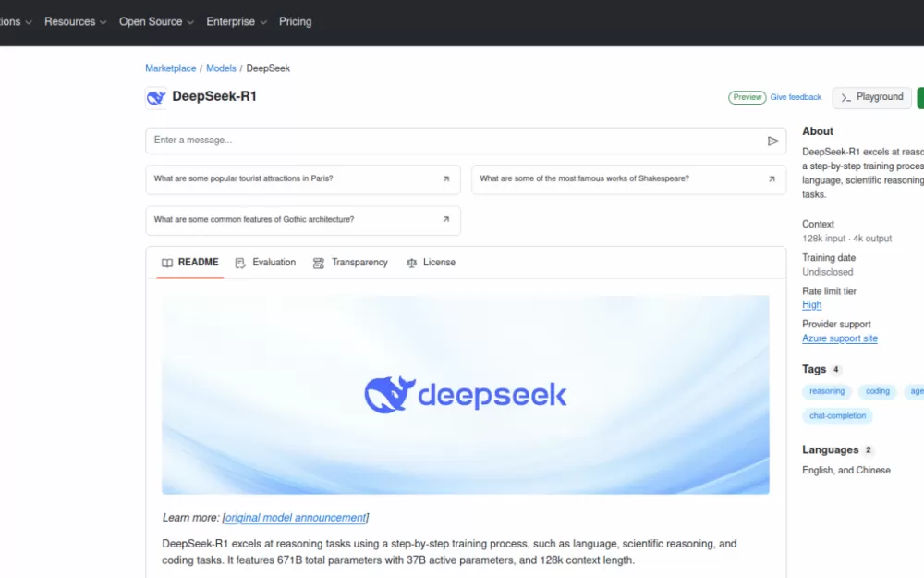Image resolution: width=924 pixels, height=578 pixels.
Task: Click the Provider support label
Action: tap(836, 325)
